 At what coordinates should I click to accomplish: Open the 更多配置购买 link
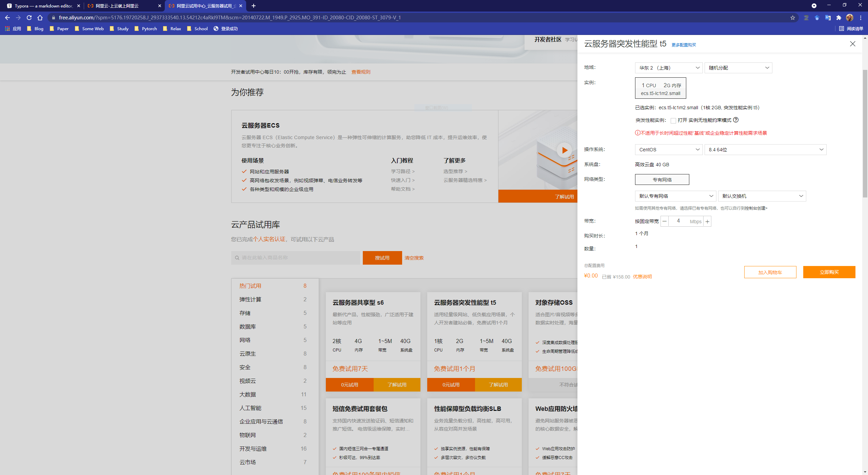(x=683, y=44)
